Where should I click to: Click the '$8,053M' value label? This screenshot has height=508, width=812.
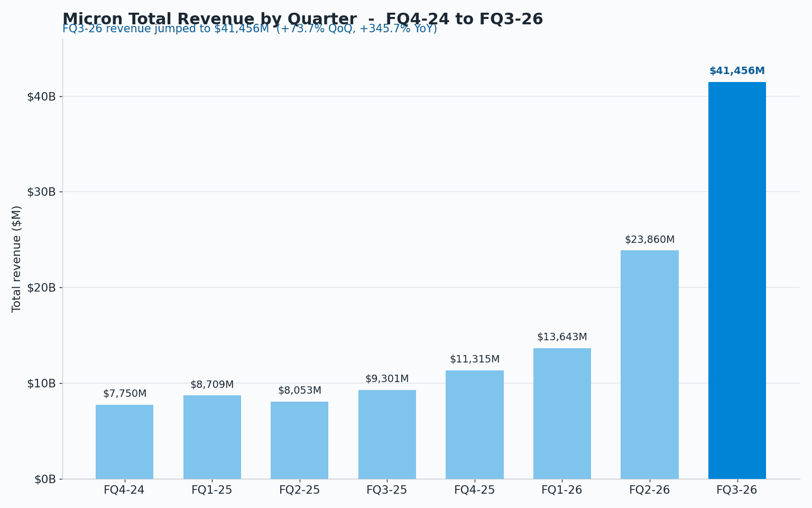pos(300,391)
